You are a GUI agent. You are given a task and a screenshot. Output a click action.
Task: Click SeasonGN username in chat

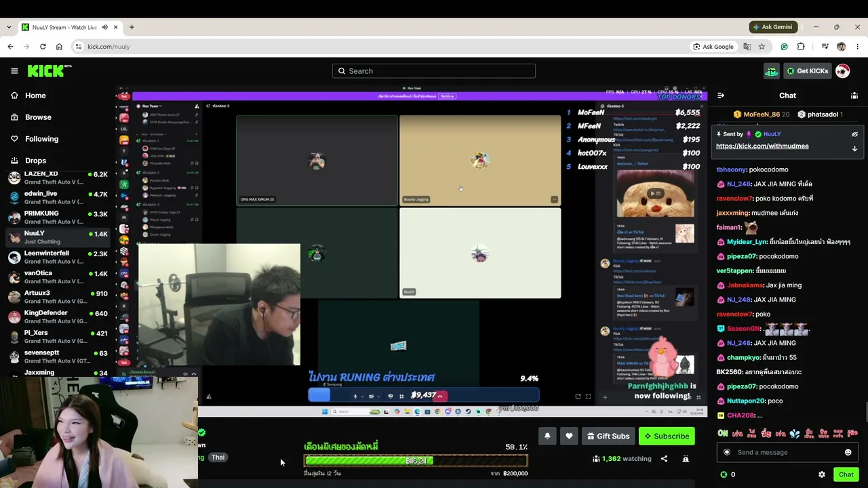(x=743, y=329)
